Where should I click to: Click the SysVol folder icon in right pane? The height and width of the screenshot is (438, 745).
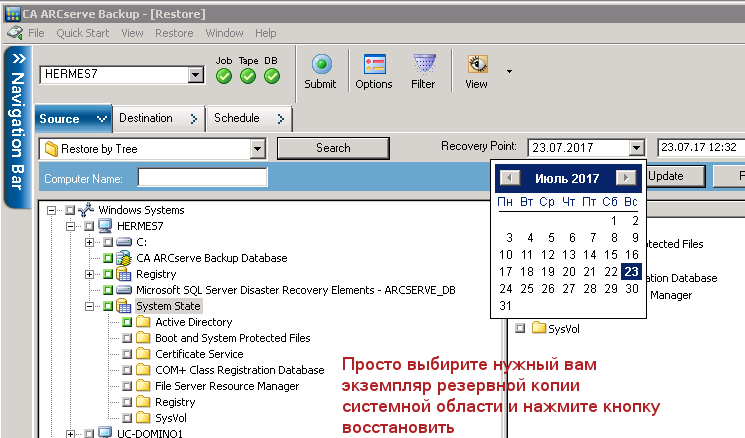click(x=539, y=328)
